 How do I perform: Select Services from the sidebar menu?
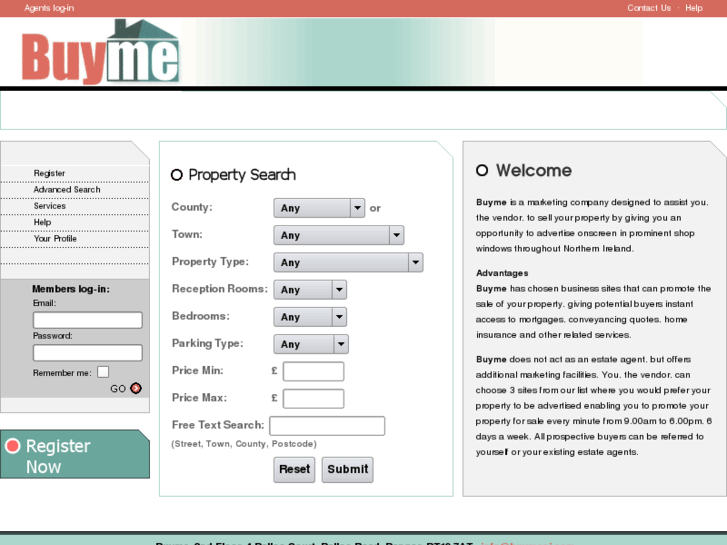(x=50, y=206)
